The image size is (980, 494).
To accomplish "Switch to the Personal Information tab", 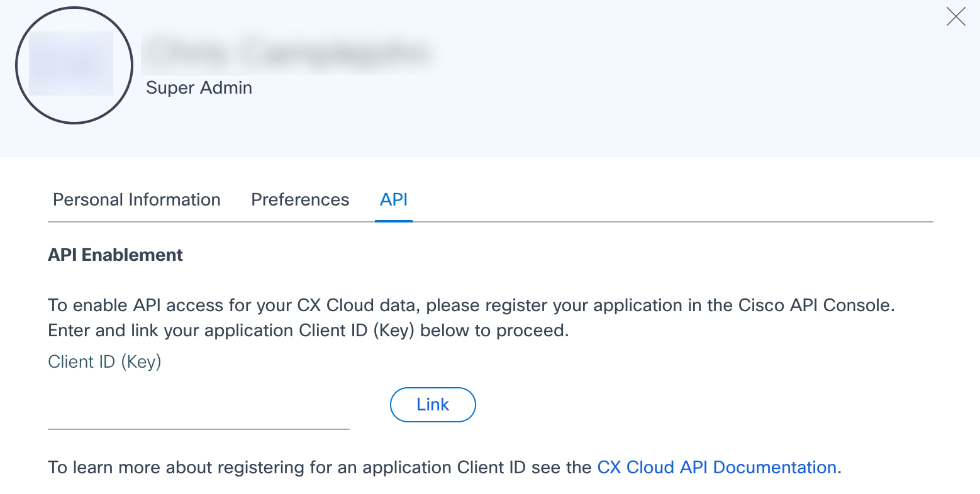I will [x=136, y=199].
